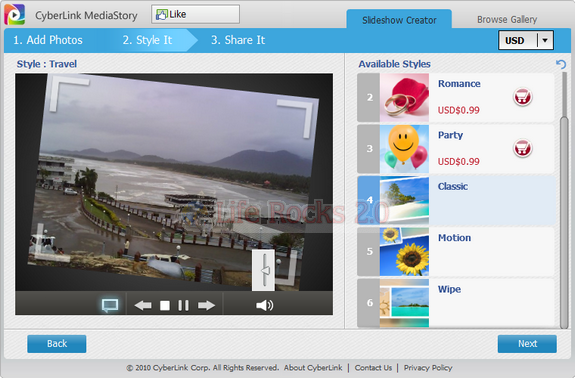Switch to Browse Gallery tab

pos(507,19)
